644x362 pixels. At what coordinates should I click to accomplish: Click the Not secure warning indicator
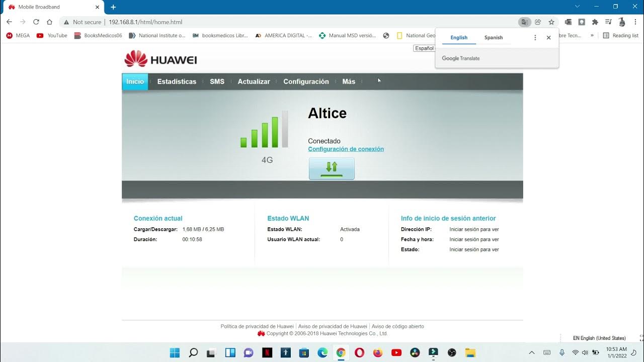tap(83, 22)
